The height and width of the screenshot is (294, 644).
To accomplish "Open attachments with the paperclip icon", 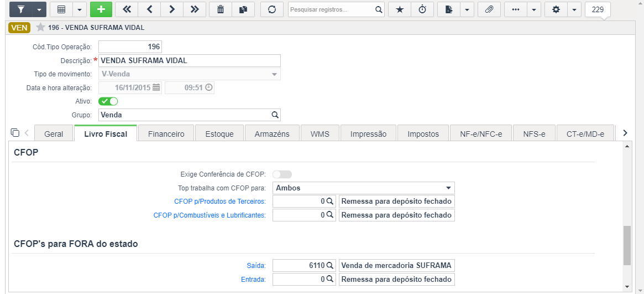I will click(489, 9).
